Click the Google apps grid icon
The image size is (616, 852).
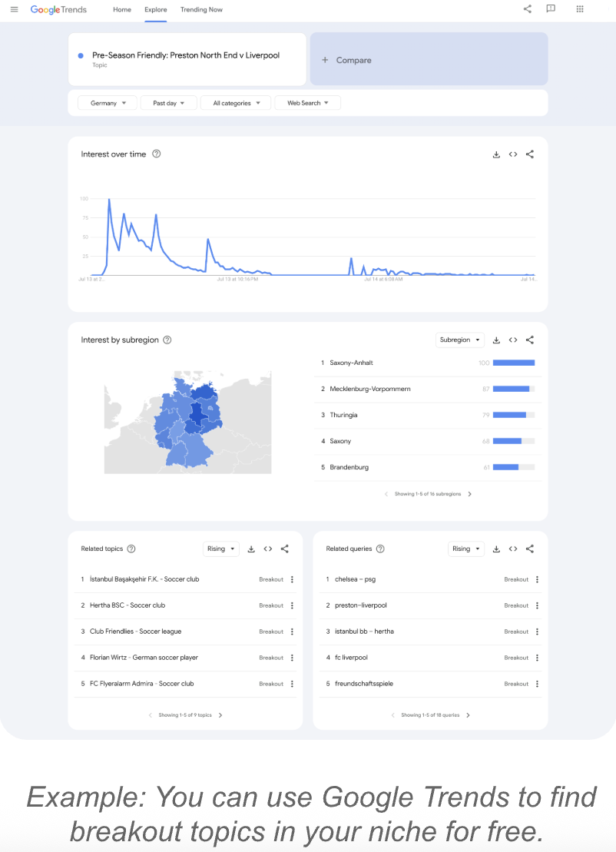click(x=579, y=9)
